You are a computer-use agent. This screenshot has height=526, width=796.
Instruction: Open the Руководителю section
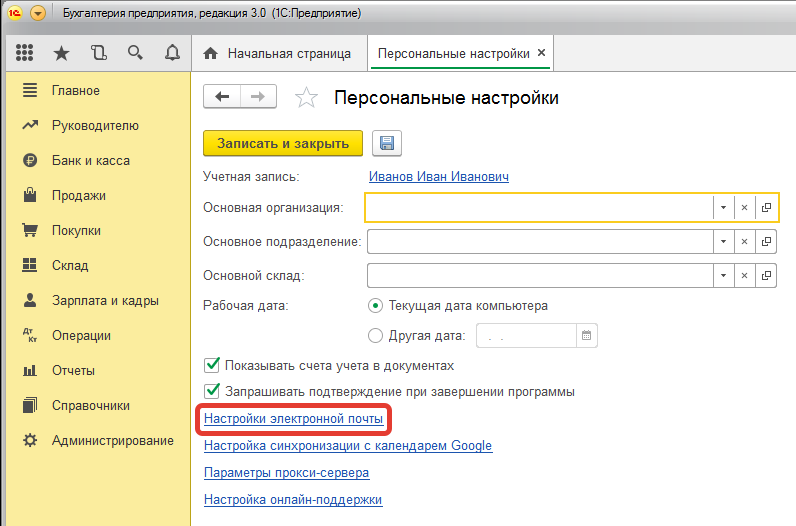click(95, 125)
